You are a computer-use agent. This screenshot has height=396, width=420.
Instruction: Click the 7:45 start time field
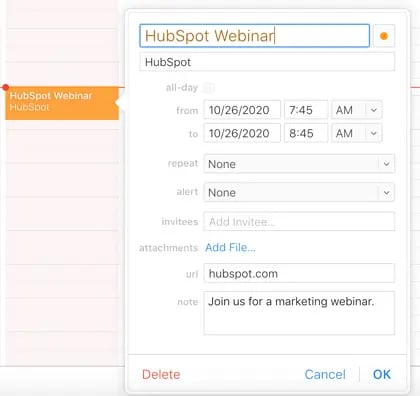(306, 110)
